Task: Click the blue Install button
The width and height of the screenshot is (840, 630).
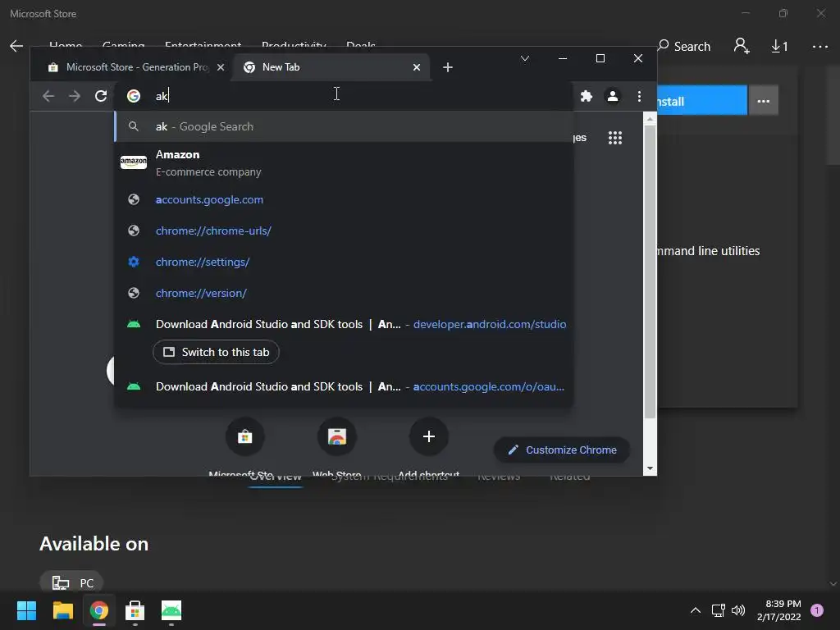Action: pos(702,100)
